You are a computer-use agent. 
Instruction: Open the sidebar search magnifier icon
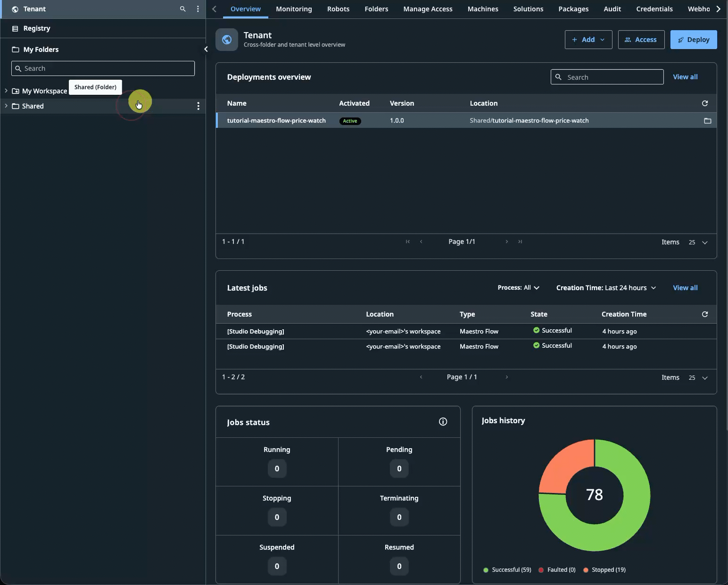183,9
